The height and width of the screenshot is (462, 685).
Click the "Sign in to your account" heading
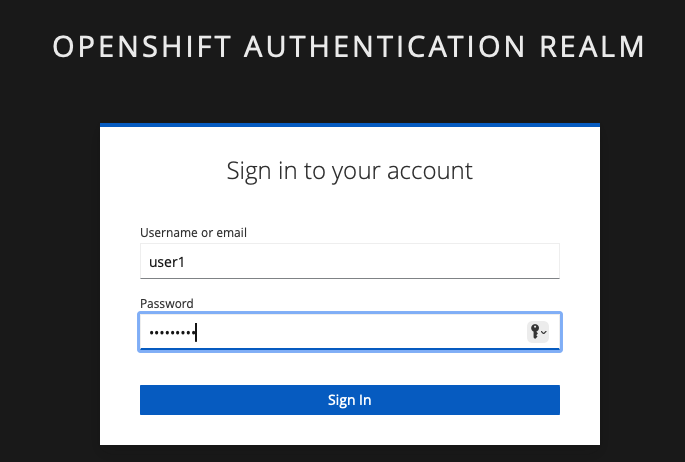pyautogui.click(x=349, y=171)
